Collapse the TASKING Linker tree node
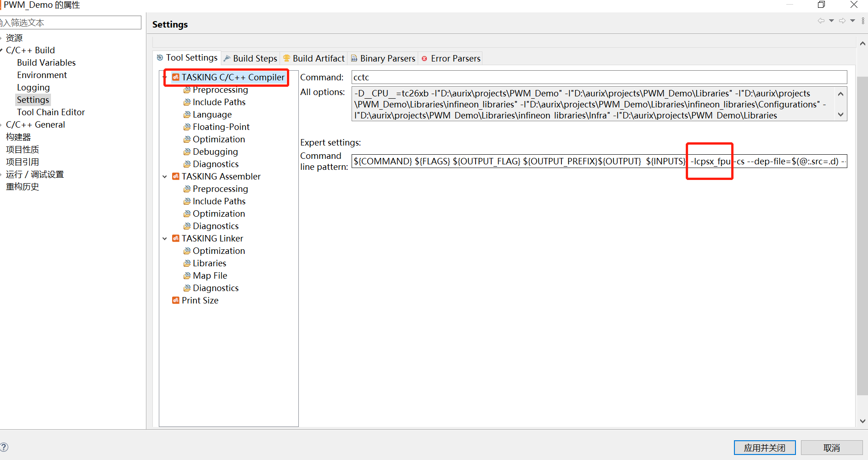868x460 pixels. point(165,238)
